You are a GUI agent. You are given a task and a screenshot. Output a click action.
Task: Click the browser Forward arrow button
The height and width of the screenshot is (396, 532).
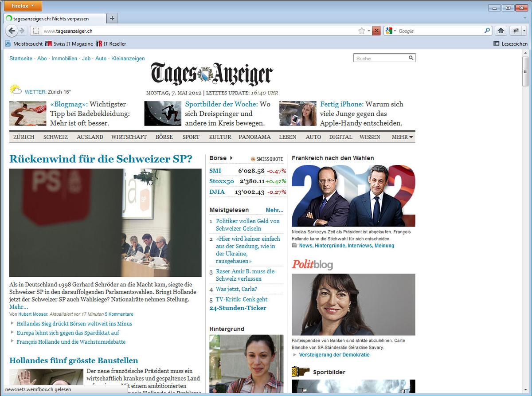pyautogui.click(x=22, y=31)
